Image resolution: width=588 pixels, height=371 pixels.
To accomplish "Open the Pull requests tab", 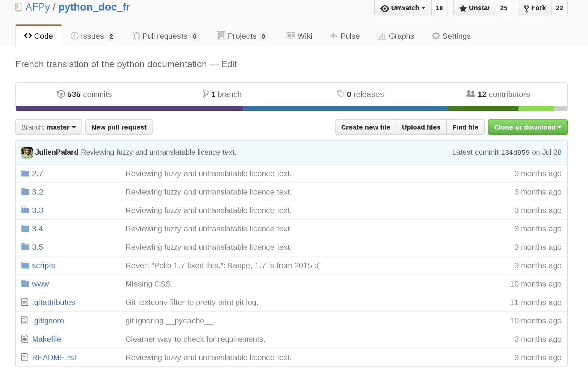I will pyautogui.click(x=166, y=36).
